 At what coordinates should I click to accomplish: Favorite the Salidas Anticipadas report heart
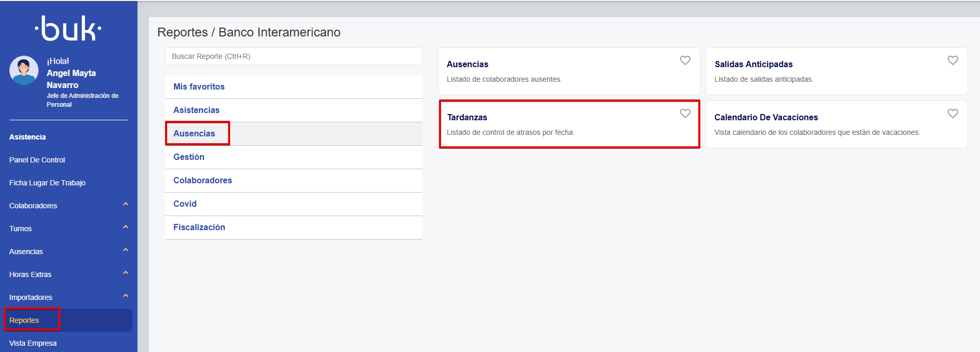pos(952,60)
